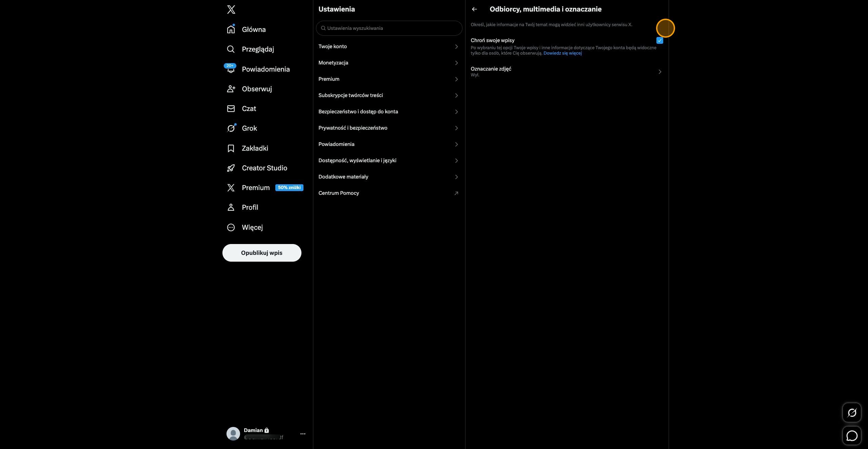Expand Twoje konto settings chevron
Image resolution: width=868 pixels, height=449 pixels.
tap(456, 46)
